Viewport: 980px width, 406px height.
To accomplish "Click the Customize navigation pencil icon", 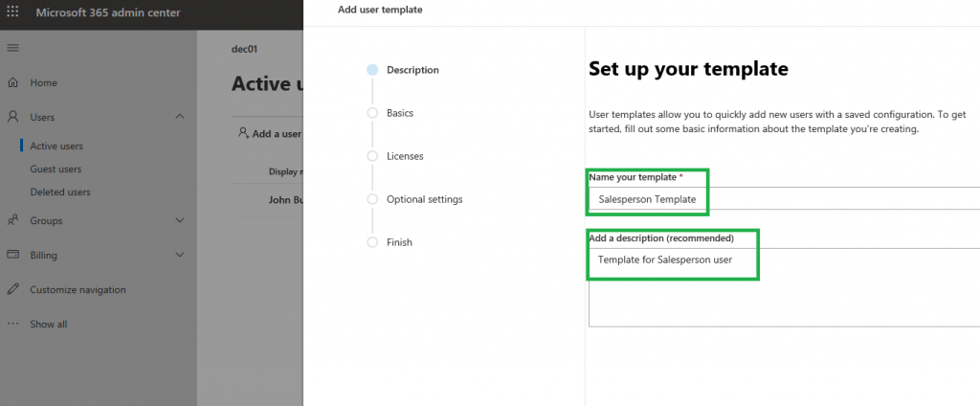I will click(13, 289).
